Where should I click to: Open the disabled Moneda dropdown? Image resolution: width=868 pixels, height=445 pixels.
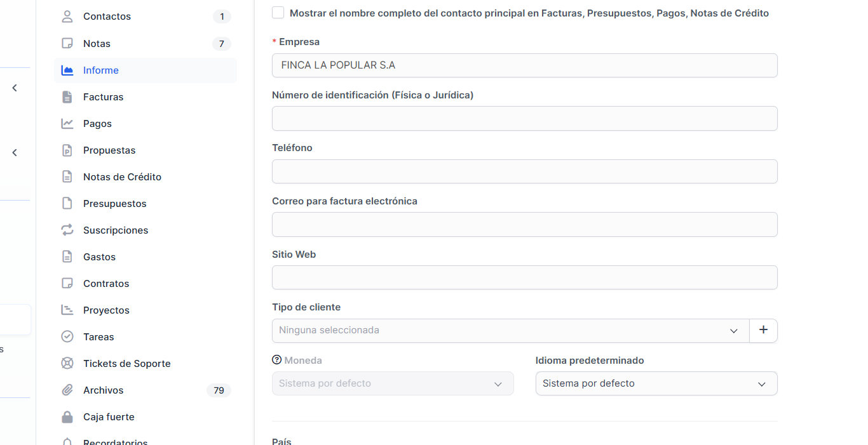point(392,383)
